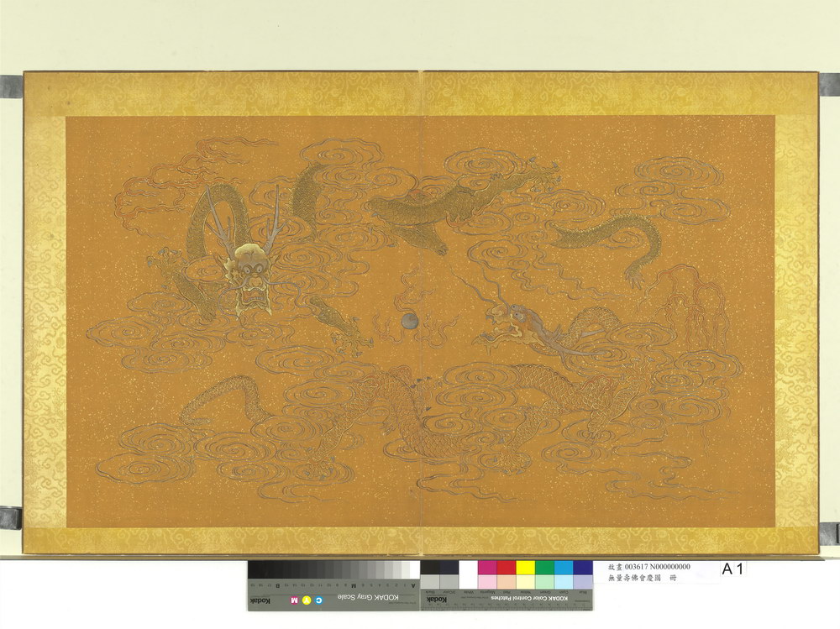This screenshot has width=840, height=629.
Task: Click the catalog number text 003617
Action: 635,567
